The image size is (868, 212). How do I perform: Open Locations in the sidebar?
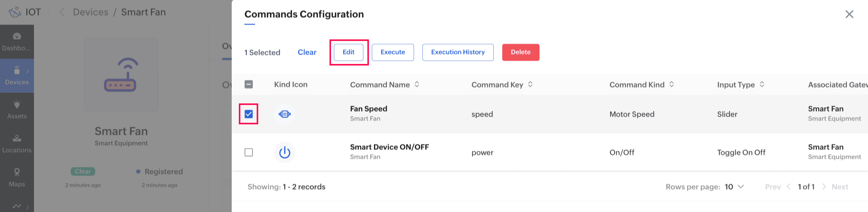(x=17, y=143)
